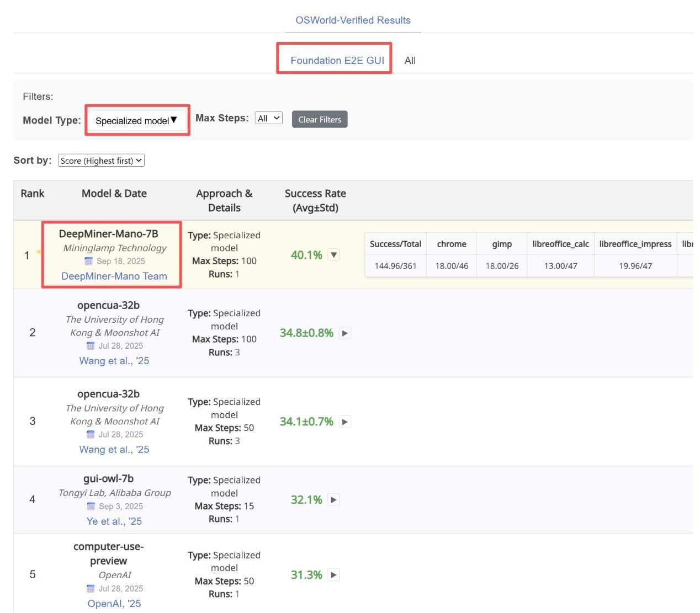Open the DeepMiner-Mano Team link

tap(114, 276)
